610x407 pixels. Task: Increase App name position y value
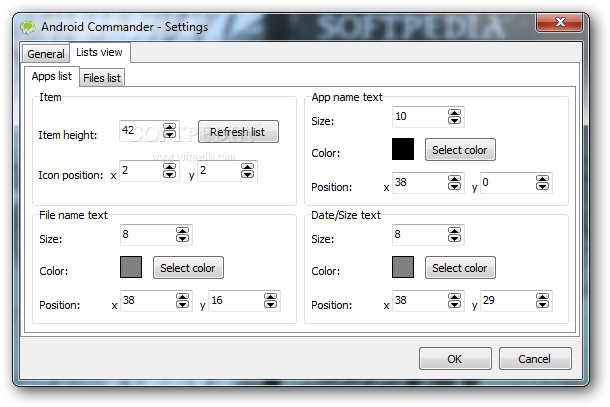pyautogui.click(x=542, y=179)
